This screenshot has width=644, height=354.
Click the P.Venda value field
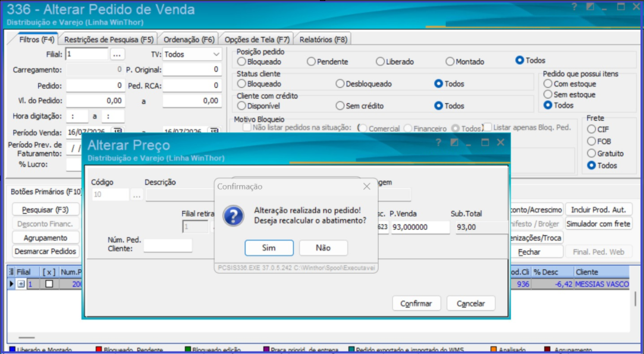coord(420,227)
